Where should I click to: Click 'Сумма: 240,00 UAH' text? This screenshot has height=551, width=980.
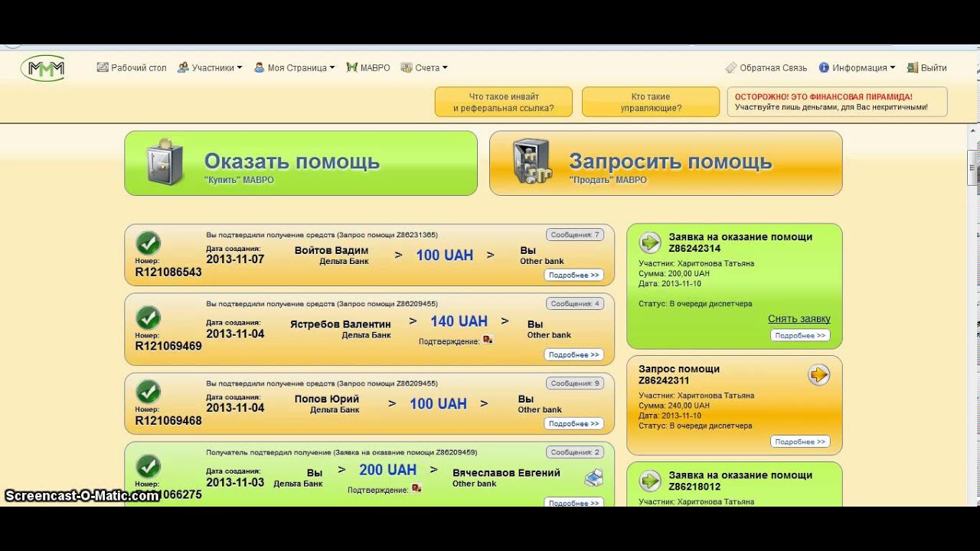[x=674, y=406]
